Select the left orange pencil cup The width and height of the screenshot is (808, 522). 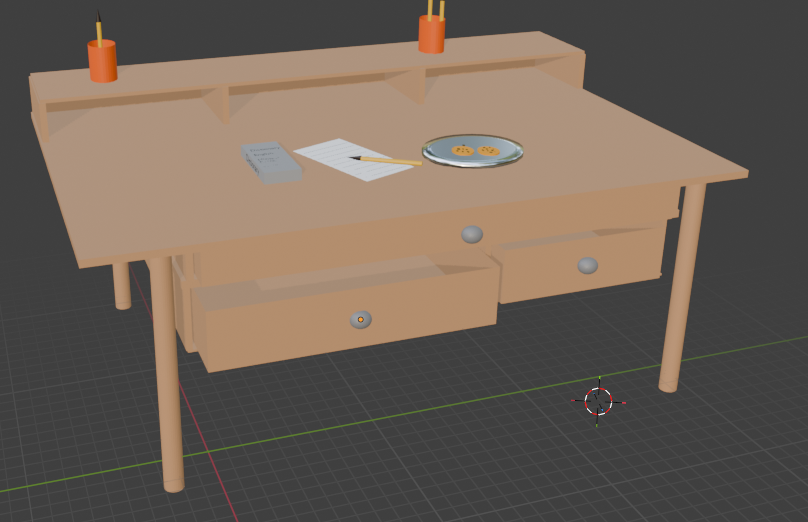(103, 61)
